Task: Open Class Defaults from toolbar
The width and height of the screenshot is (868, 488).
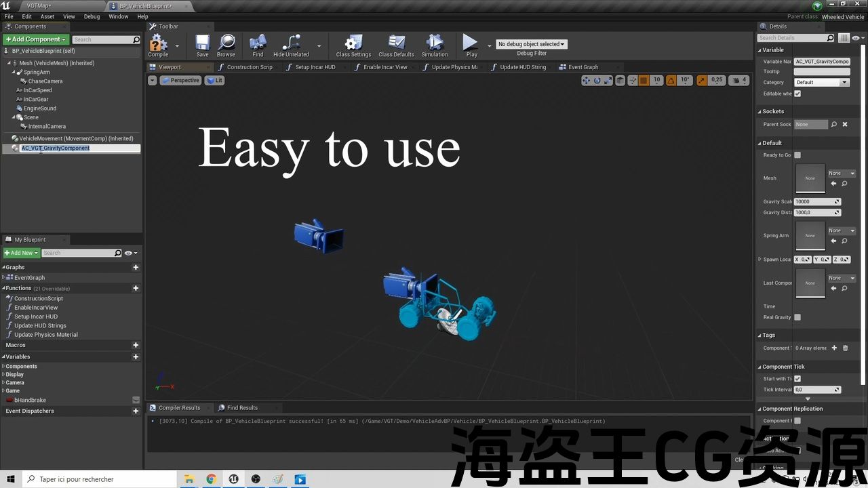Action: (x=396, y=45)
